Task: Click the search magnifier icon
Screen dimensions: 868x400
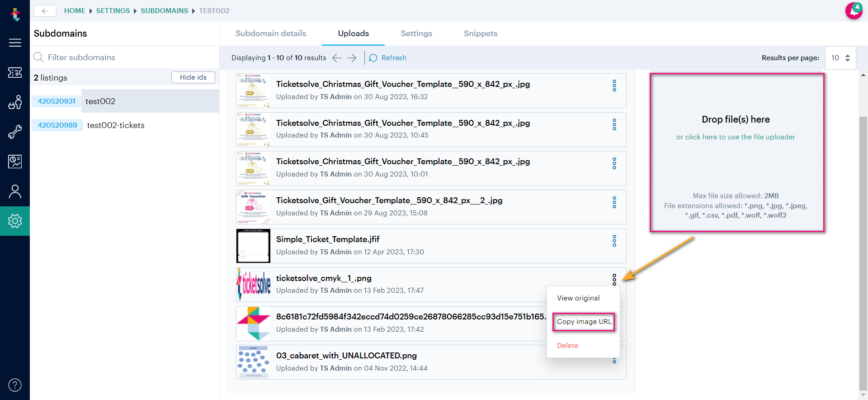Action: coord(39,57)
